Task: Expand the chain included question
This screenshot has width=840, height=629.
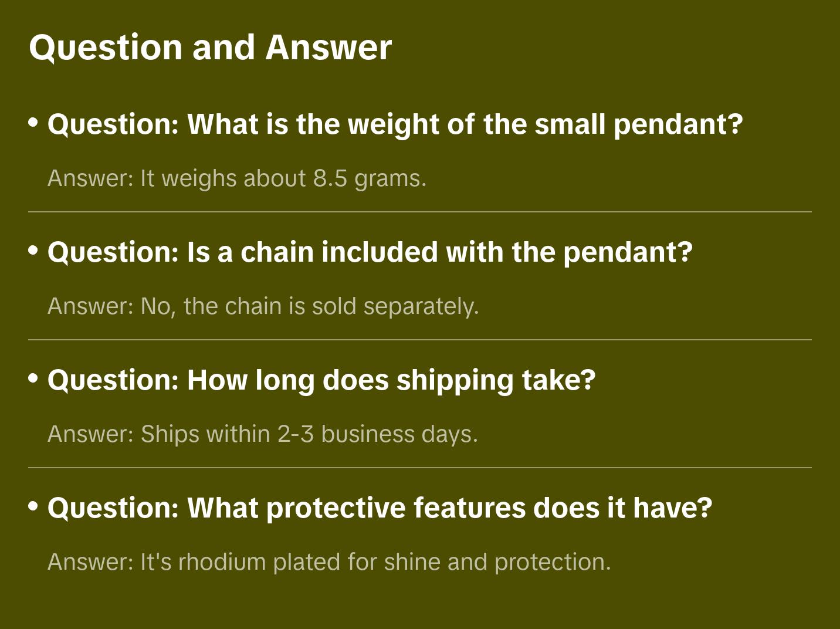Action: tap(370, 252)
